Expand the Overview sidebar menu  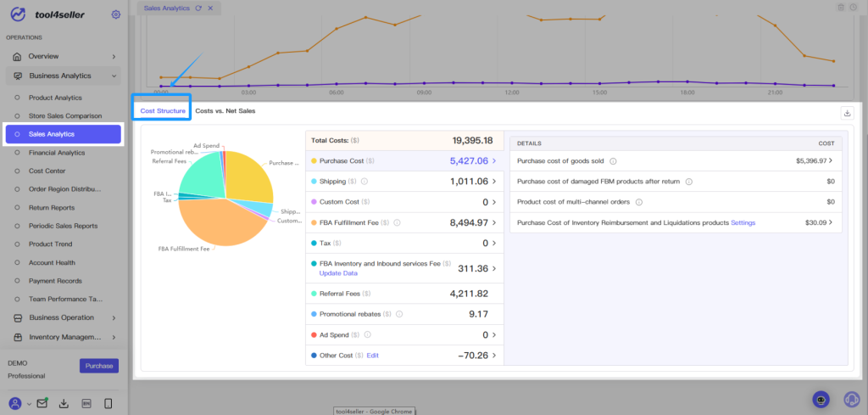[114, 57]
